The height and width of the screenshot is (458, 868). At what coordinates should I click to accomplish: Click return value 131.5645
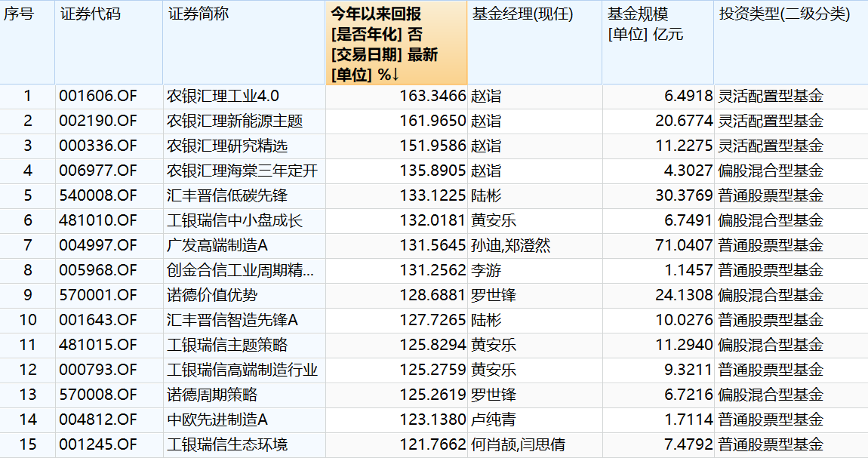(x=433, y=245)
